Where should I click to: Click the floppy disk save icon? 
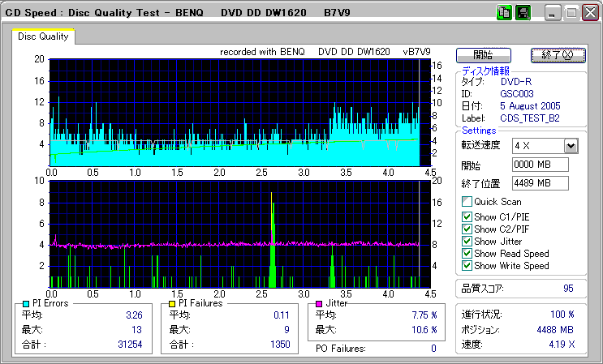pyautogui.click(x=523, y=13)
